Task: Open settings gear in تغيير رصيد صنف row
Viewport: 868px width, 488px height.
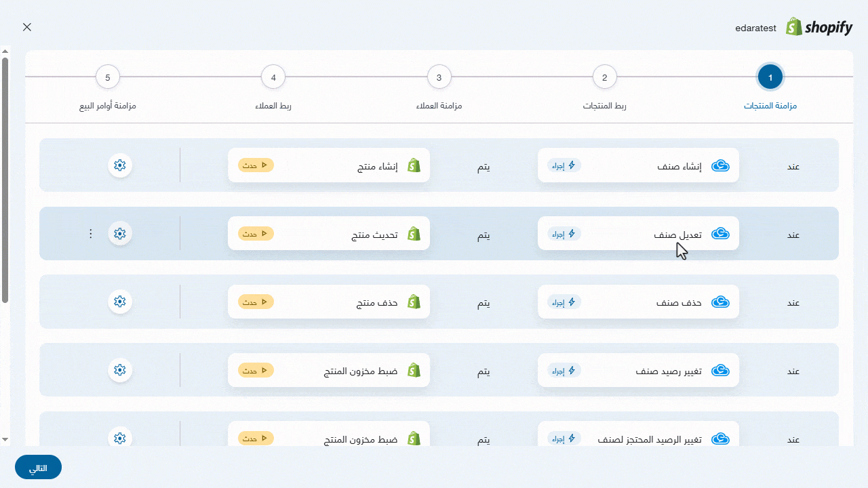Action: coord(120,370)
